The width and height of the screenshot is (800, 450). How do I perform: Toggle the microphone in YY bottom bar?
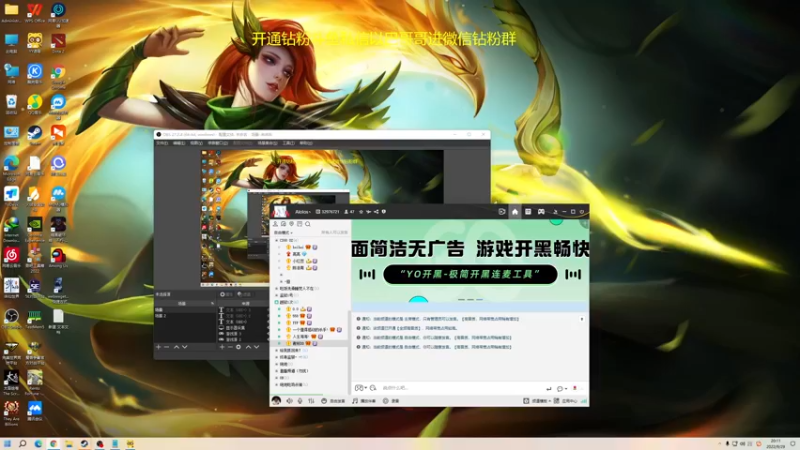pyautogui.click(x=300, y=401)
